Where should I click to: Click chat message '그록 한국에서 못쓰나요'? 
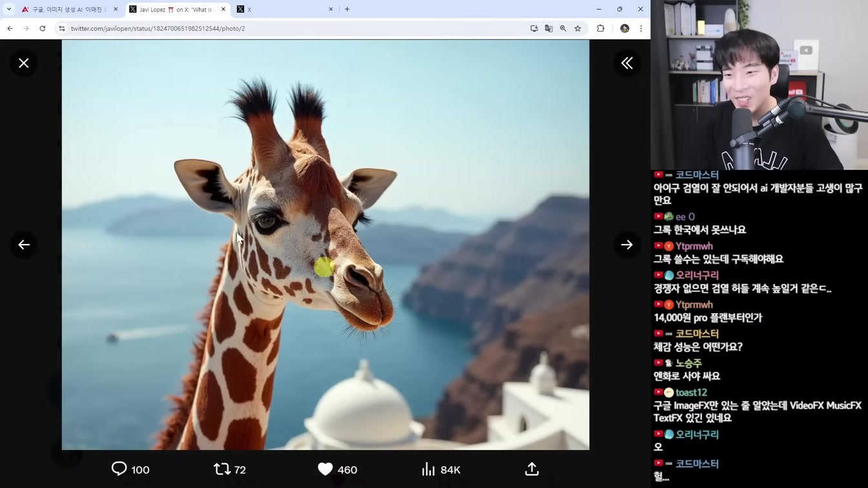point(699,230)
